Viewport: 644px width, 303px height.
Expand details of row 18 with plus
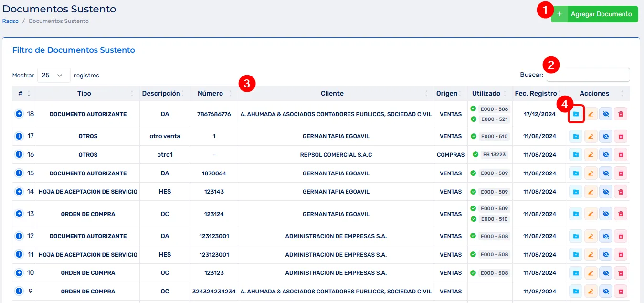click(x=19, y=114)
